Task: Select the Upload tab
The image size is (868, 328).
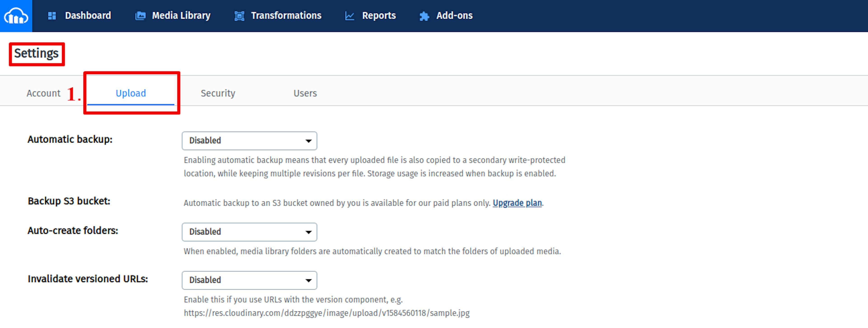Action: 131,93
